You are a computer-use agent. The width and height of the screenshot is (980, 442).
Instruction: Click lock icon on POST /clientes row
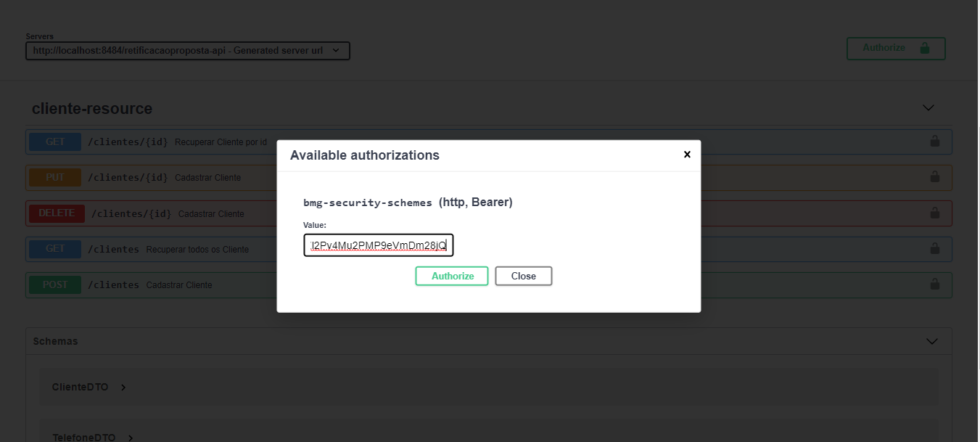coord(935,285)
